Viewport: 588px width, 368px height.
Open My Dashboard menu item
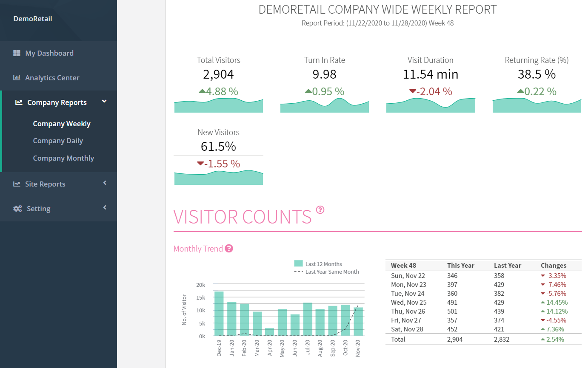(x=58, y=53)
